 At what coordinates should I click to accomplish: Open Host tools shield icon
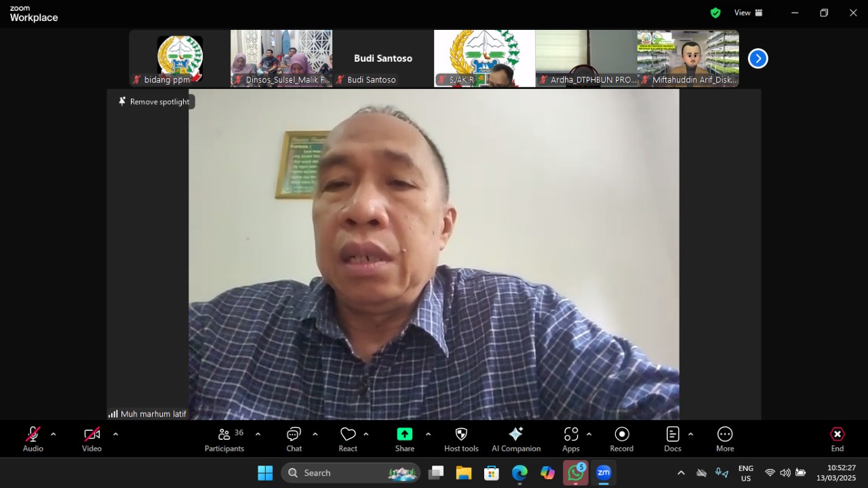point(461,439)
